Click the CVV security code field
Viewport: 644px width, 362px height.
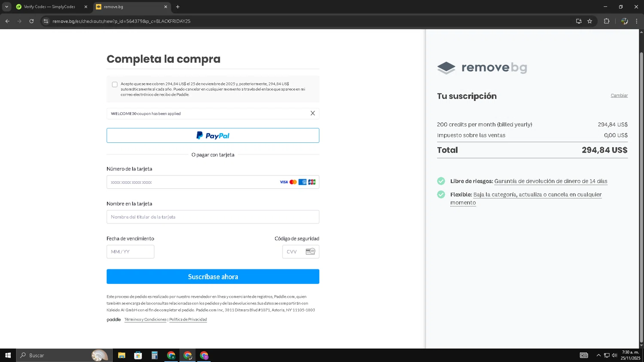pyautogui.click(x=301, y=252)
